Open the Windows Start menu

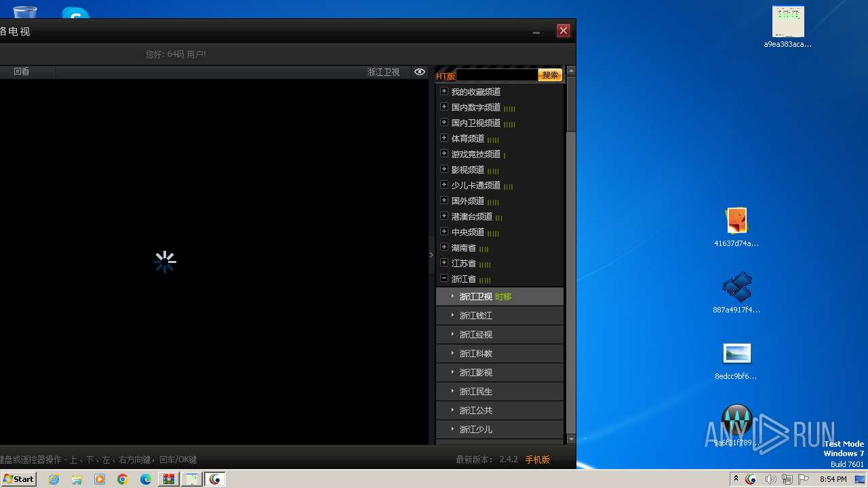(18, 479)
